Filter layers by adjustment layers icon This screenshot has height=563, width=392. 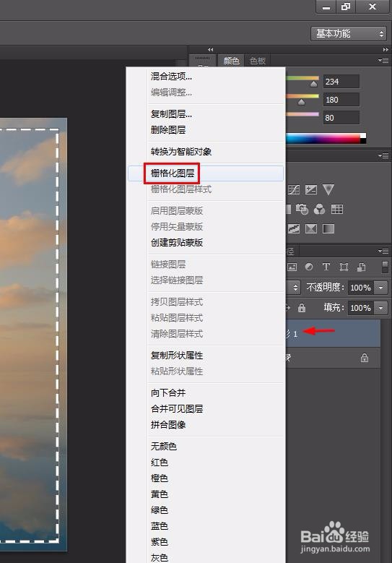(x=309, y=267)
